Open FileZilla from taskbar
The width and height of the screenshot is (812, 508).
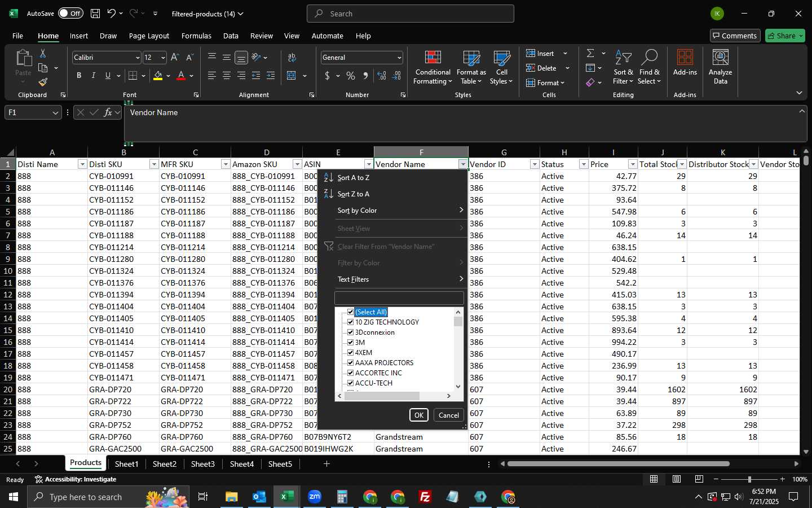tap(425, 497)
